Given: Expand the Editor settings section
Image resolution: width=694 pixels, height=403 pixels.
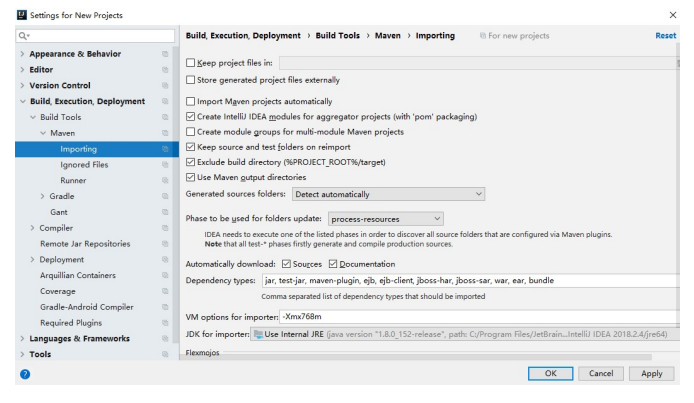Looking at the screenshot, I should (22, 70).
